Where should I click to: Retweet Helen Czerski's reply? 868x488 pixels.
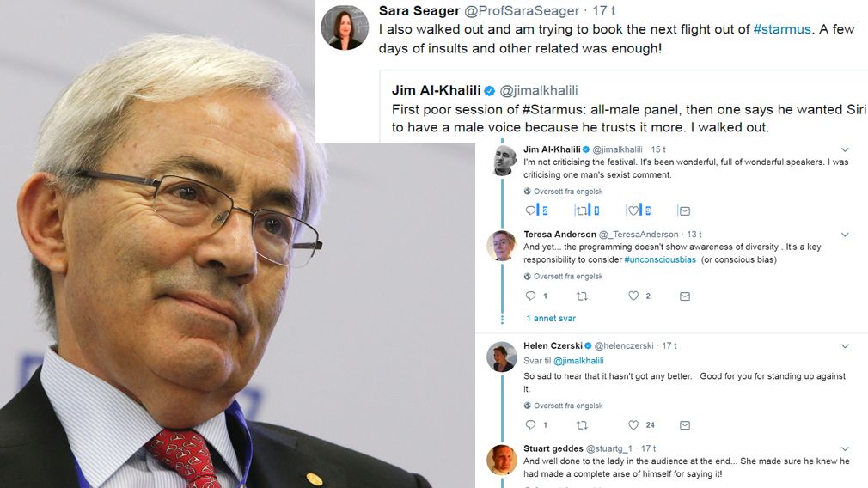[x=582, y=425]
